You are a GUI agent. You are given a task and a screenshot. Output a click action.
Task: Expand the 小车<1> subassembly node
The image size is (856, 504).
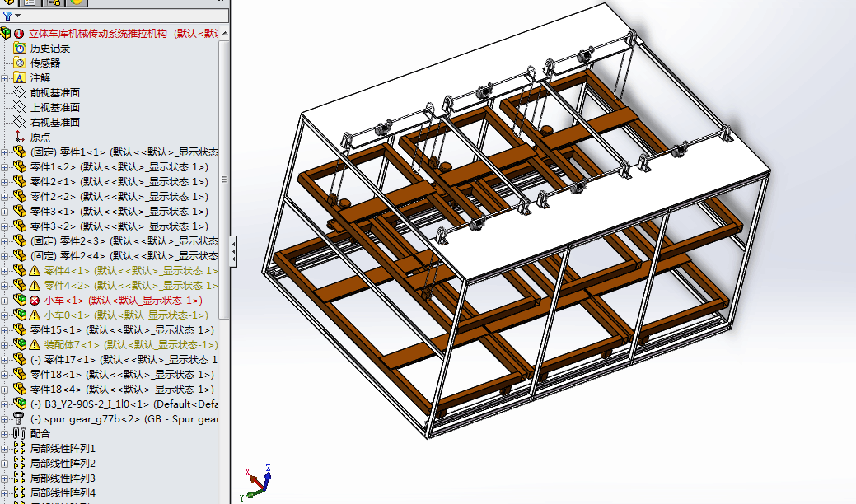click(x=4, y=301)
